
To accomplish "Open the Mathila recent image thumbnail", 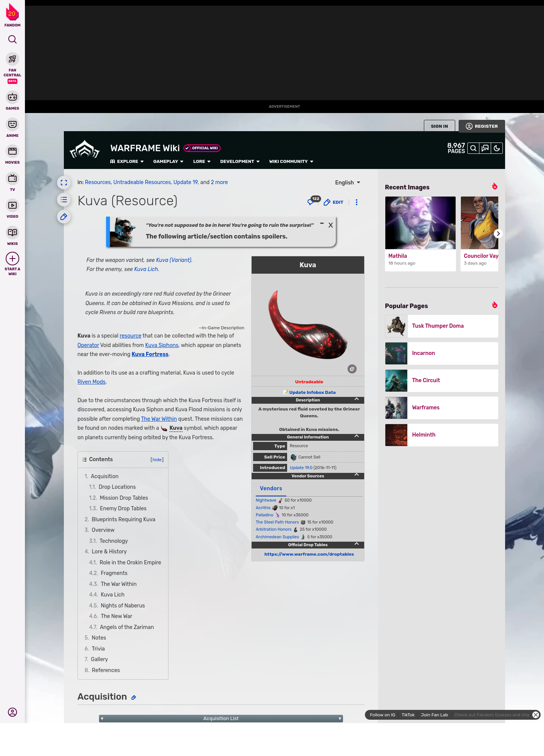I will click(420, 223).
